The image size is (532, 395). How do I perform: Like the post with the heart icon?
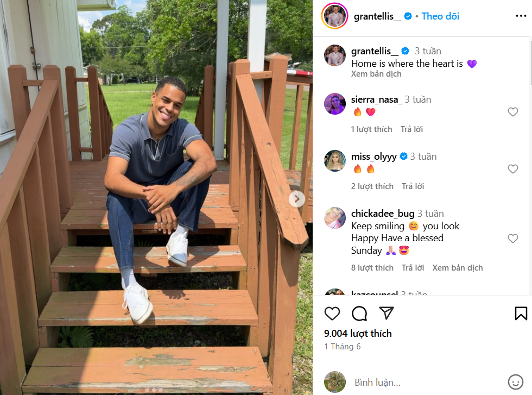coord(332,313)
